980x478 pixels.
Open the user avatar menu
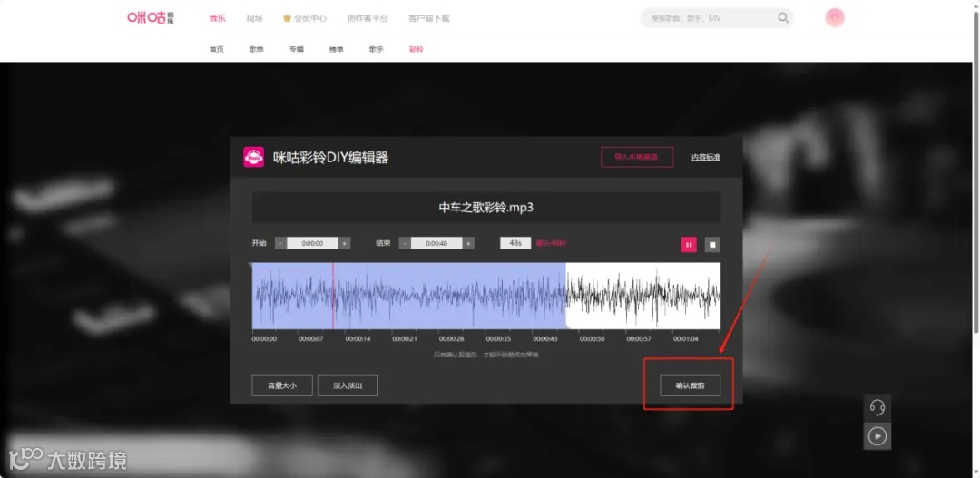point(835,18)
